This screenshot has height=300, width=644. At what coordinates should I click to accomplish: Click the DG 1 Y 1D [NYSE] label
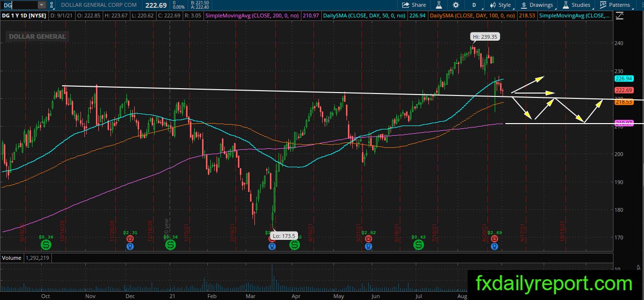[x=24, y=16]
